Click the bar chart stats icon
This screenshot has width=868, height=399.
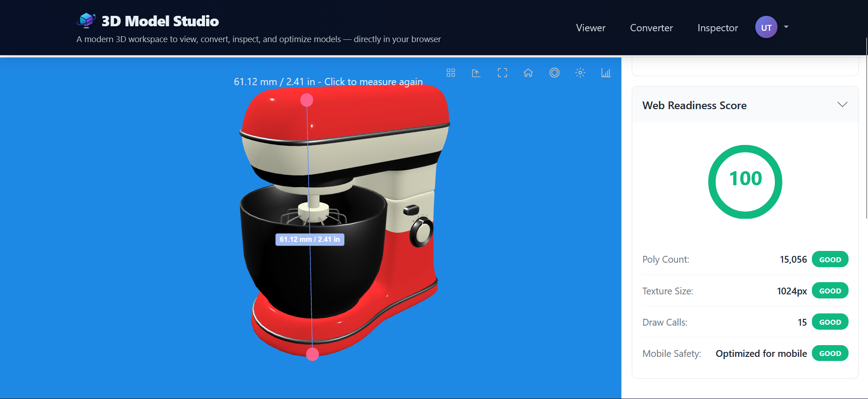point(606,73)
